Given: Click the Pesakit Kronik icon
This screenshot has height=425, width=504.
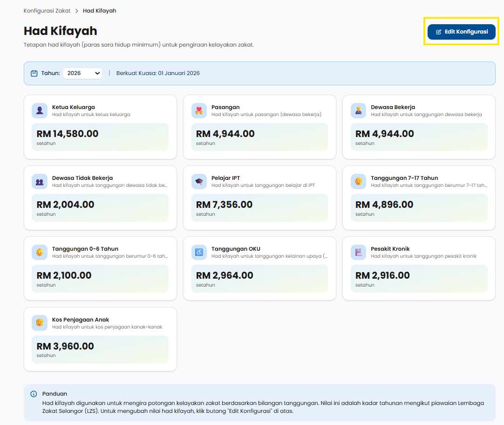Looking at the screenshot, I should (358, 252).
